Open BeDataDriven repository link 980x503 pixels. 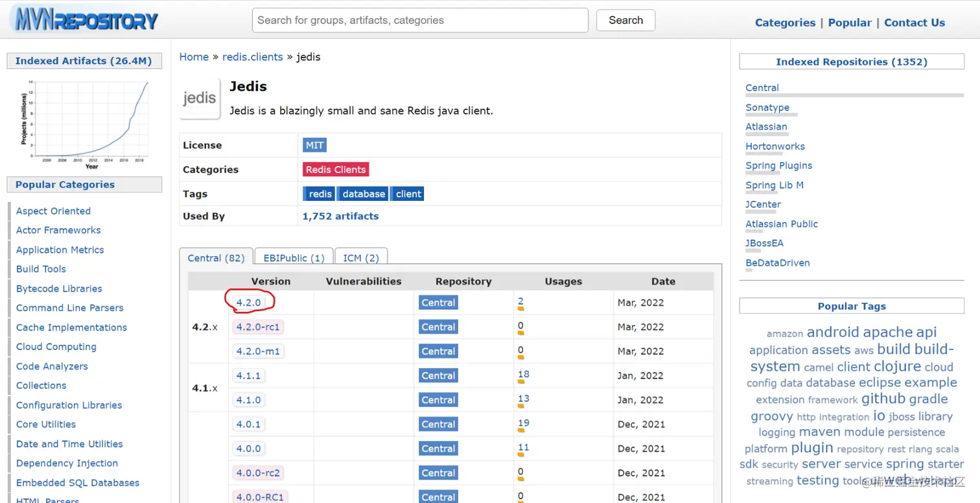point(778,263)
